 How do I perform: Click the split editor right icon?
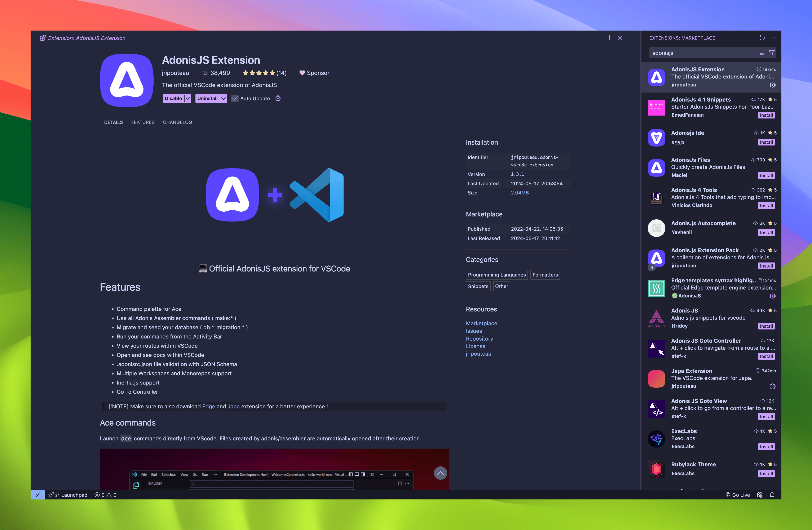point(609,38)
